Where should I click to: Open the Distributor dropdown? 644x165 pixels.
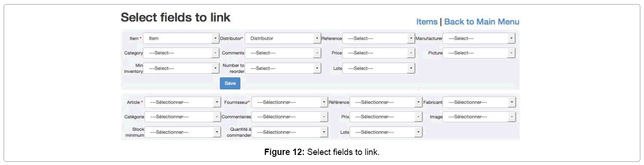283,39
